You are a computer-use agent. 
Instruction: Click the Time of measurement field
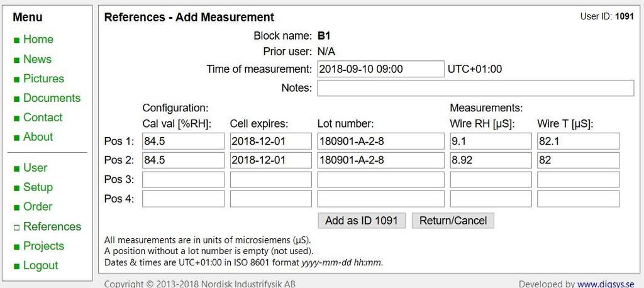click(x=380, y=69)
